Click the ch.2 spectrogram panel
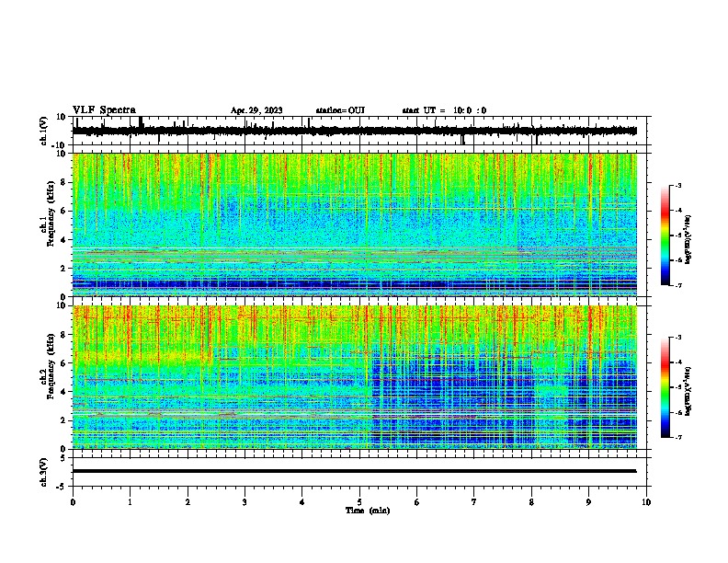Image resolution: width=728 pixels, height=563 pixels. click(355, 377)
